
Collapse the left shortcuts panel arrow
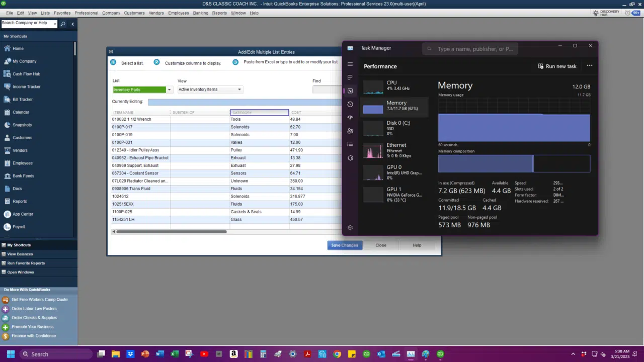pos(72,24)
